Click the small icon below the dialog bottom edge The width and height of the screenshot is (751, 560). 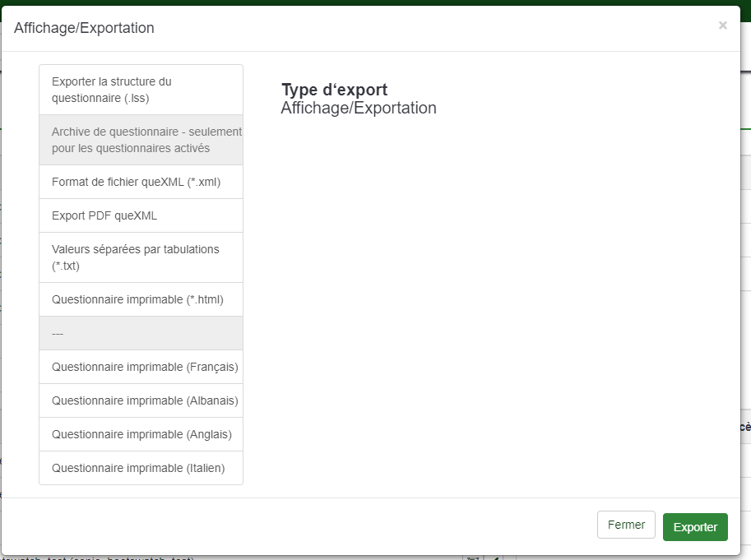472,558
